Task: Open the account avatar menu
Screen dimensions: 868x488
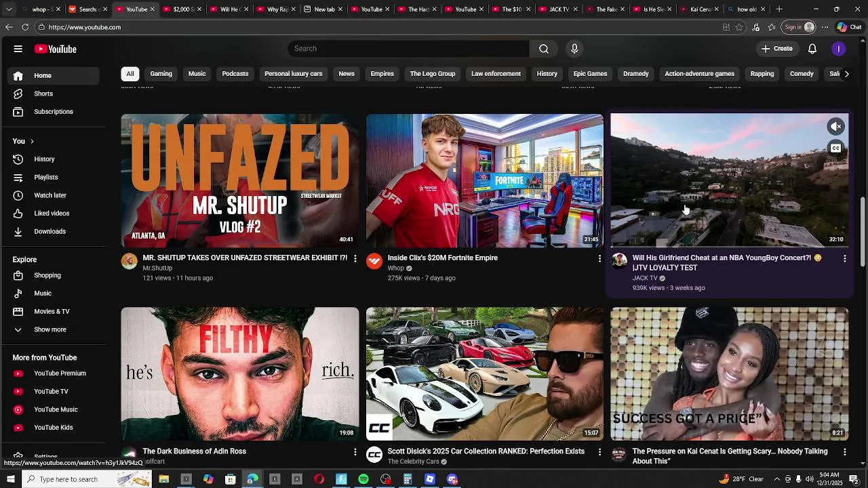Action: point(839,49)
